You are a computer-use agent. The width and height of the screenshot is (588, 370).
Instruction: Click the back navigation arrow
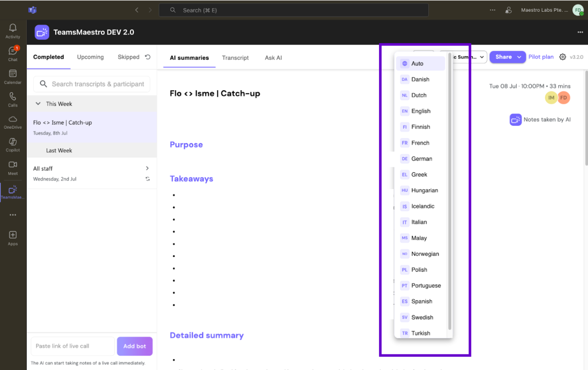click(137, 10)
